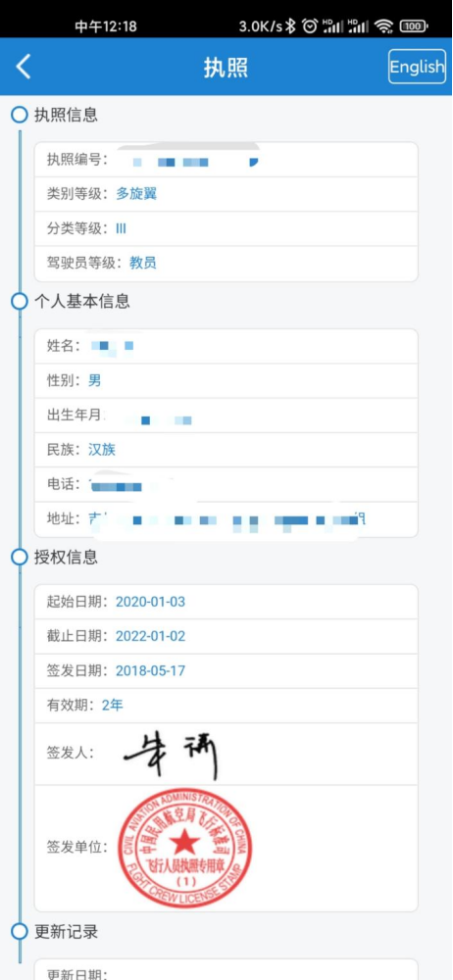Tap the Wi-Fi status icon

coord(383,25)
